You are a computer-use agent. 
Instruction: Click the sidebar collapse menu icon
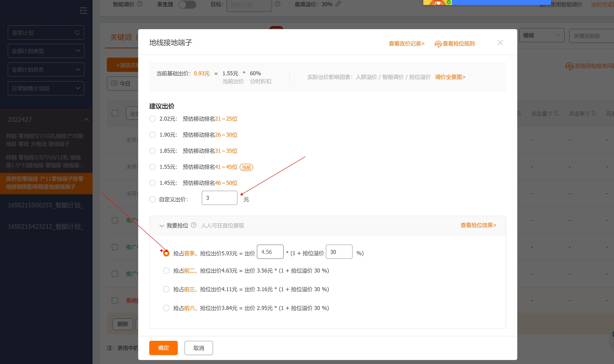(83, 10)
